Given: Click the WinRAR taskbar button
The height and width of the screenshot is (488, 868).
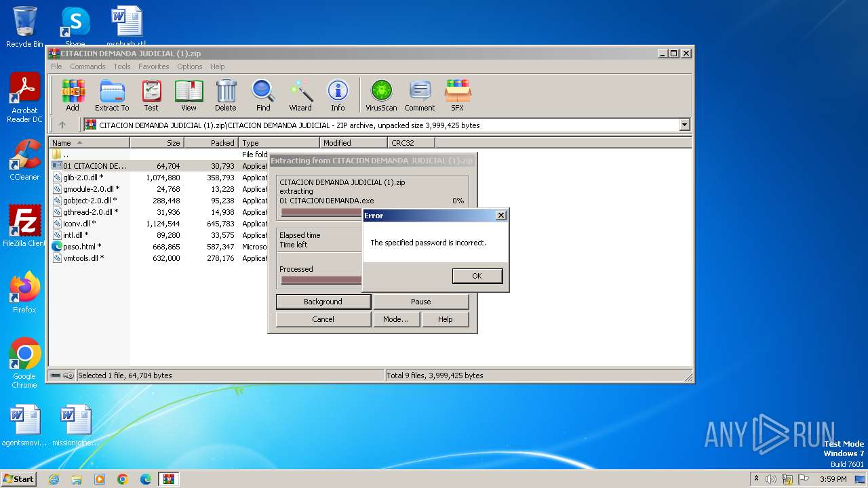Looking at the screenshot, I should click(x=169, y=479).
